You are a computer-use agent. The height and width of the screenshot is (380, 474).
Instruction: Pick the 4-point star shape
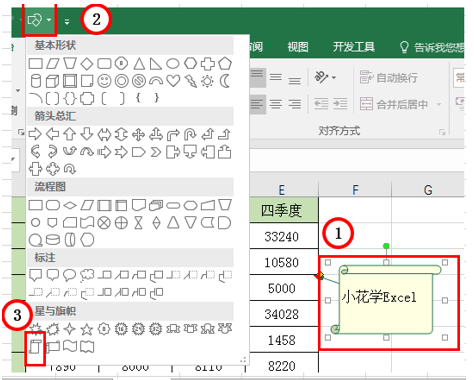coord(70,329)
